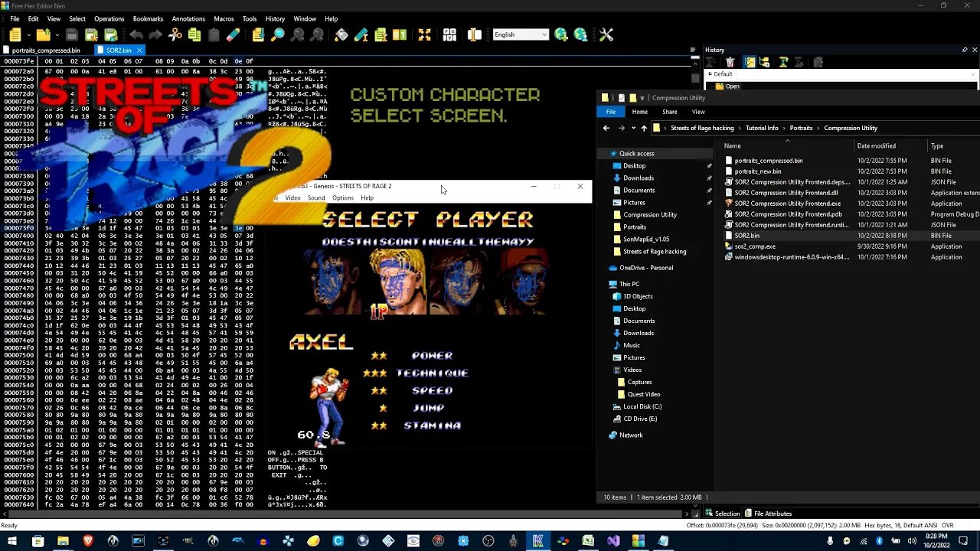Select Local Disk (C:) in sidebar
980x551 pixels.
click(642, 406)
